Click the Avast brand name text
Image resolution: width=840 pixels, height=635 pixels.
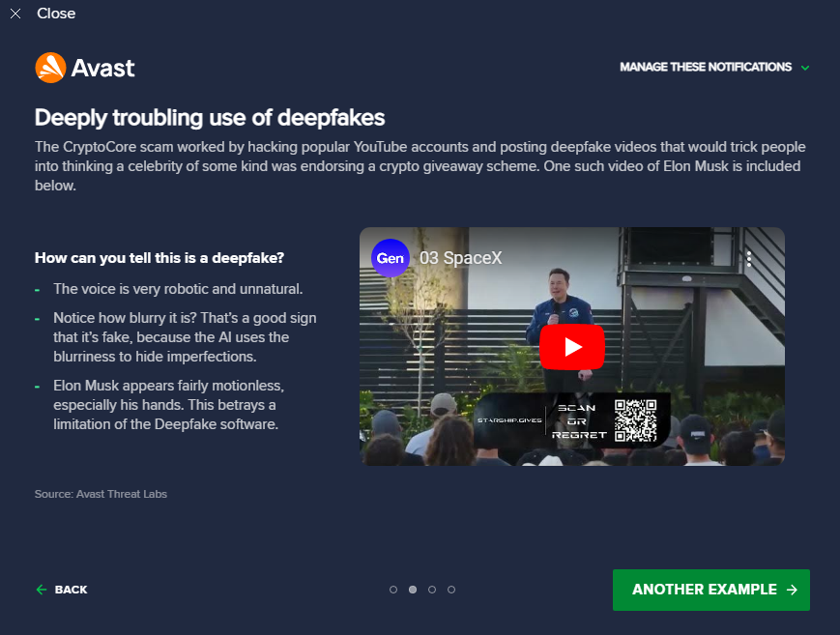coord(102,68)
